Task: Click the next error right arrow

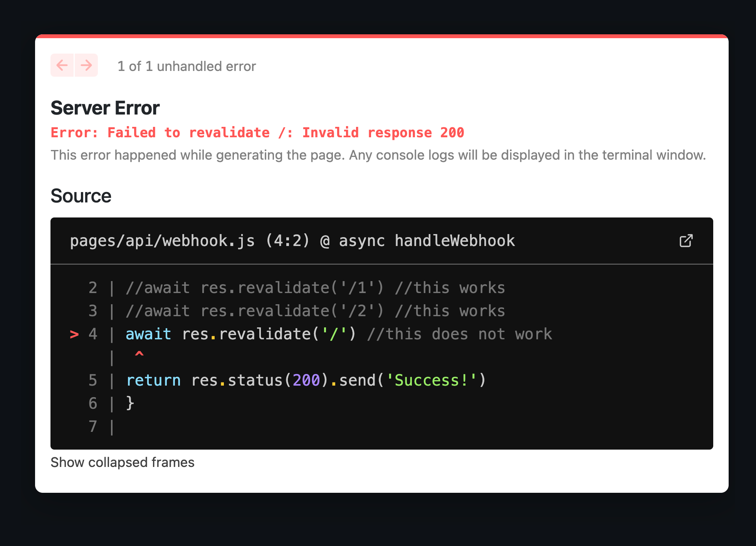Action: click(x=86, y=65)
